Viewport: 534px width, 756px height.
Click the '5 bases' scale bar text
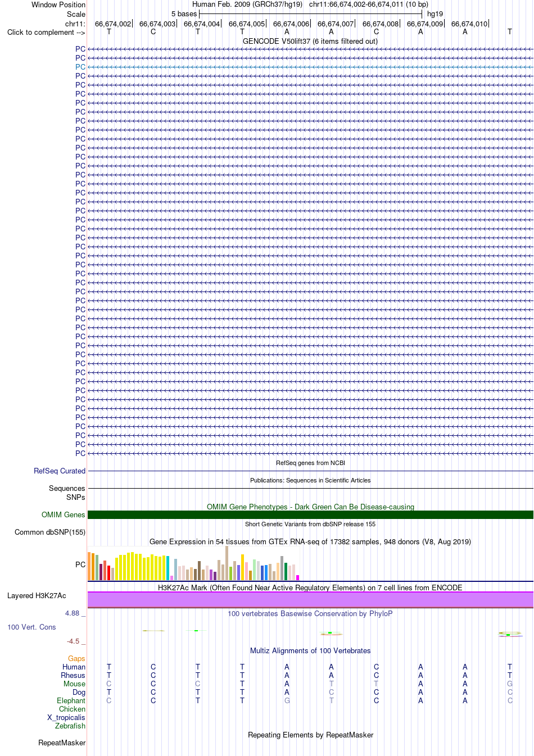coord(184,13)
